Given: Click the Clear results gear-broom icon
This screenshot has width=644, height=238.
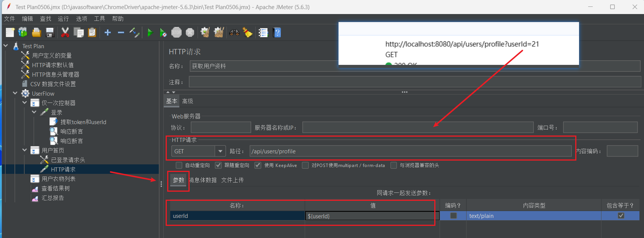Looking at the screenshot, I should (x=205, y=33).
